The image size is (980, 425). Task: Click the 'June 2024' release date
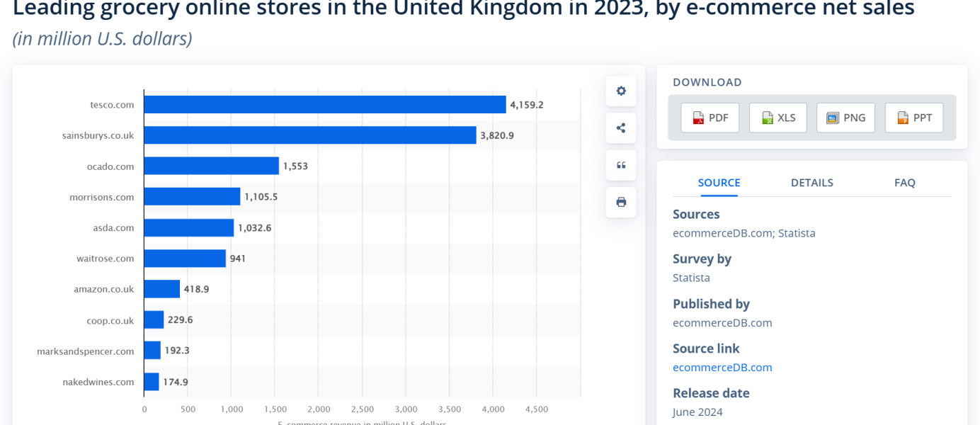pos(697,412)
